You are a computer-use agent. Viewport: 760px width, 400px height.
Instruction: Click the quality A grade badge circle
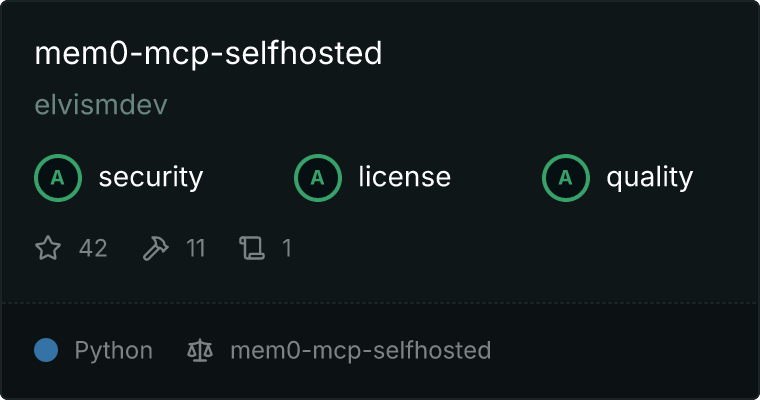coord(566,178)
